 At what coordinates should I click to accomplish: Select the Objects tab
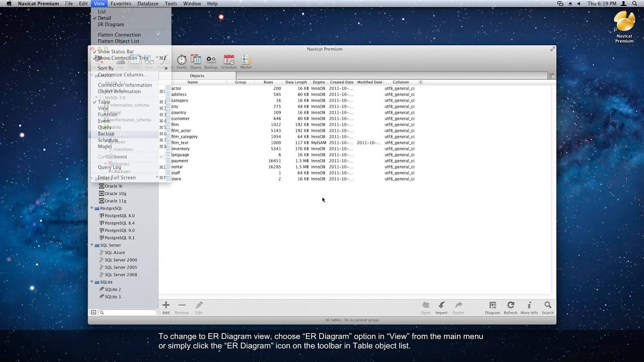point(197,76)
